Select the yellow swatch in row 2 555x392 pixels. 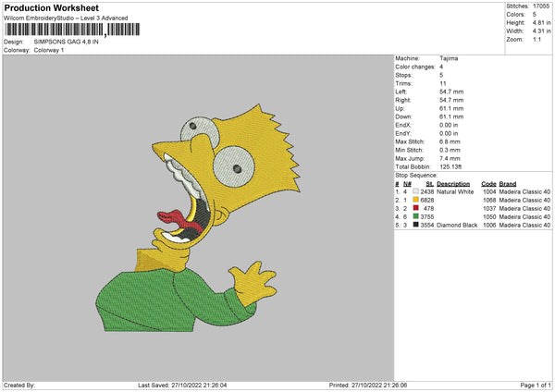pos(415,200)
